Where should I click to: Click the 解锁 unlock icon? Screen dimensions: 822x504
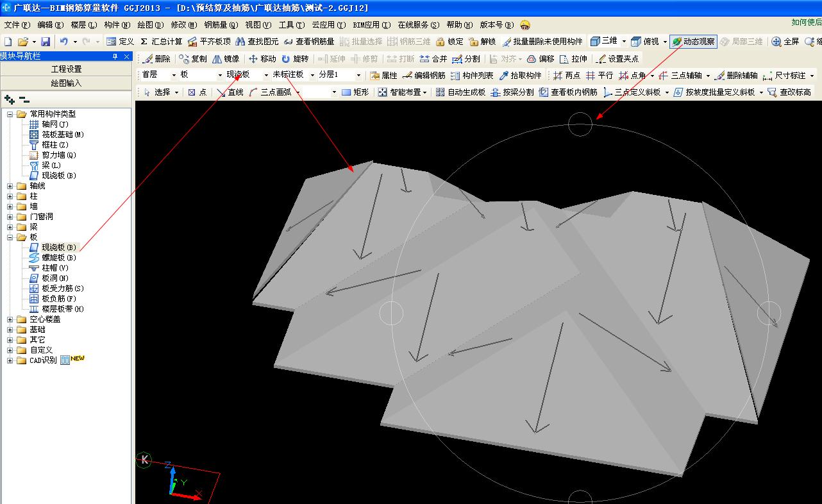coord(482,41)
